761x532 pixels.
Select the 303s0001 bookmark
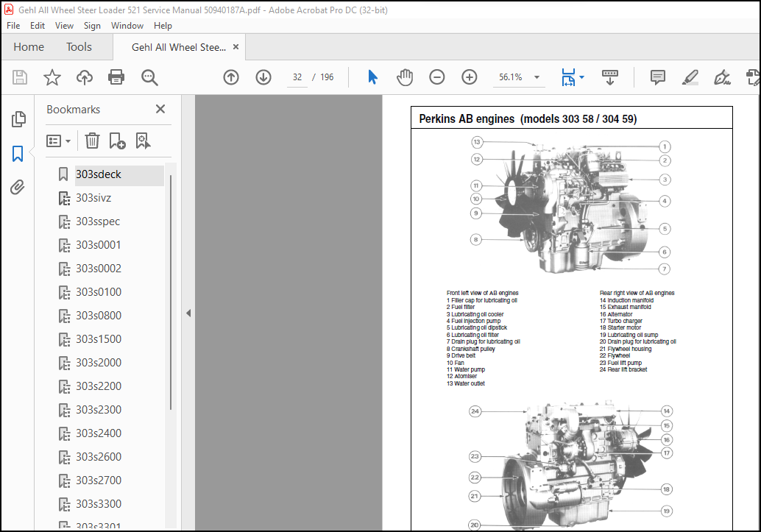(99, 245)
